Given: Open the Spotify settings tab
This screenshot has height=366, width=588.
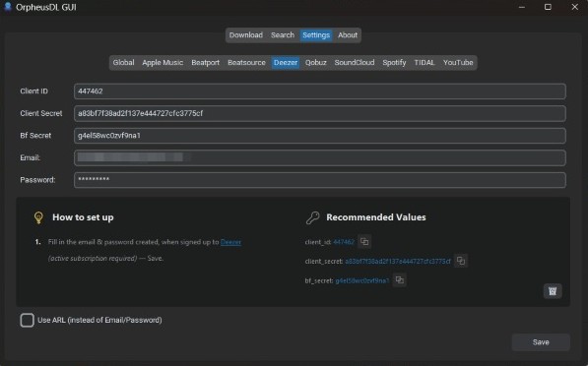Looking at the screenshot, I should (x=394, y=63).
